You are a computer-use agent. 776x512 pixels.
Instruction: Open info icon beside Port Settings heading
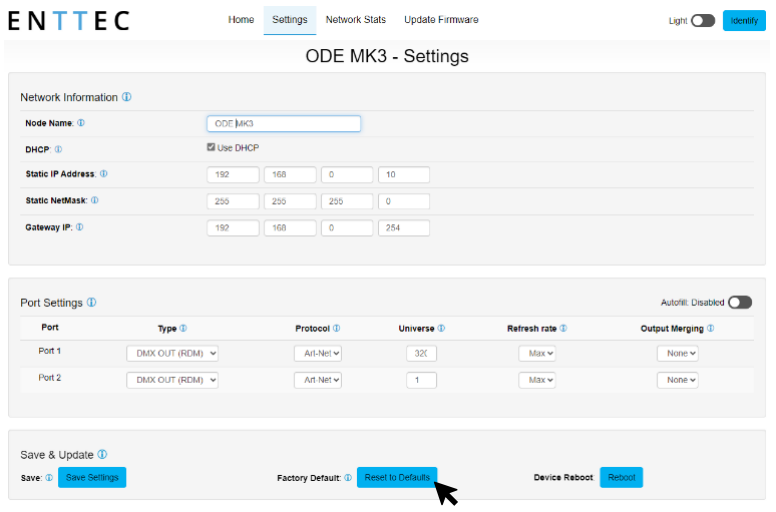92,302
